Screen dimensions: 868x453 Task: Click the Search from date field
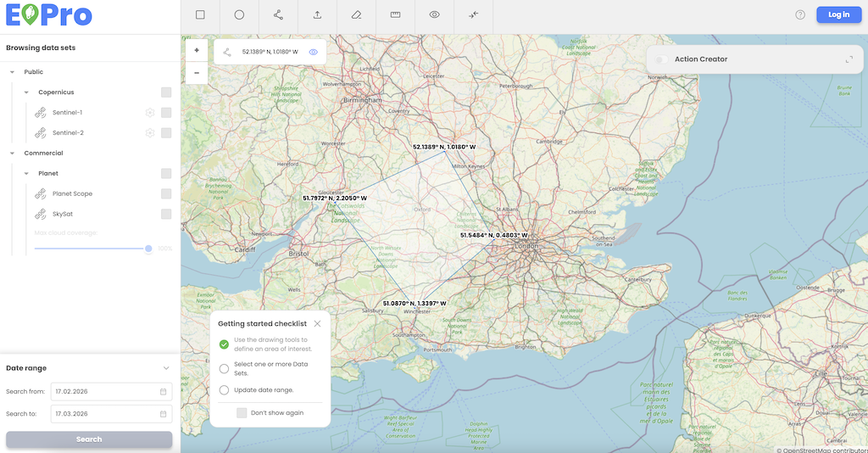tap(111, 392)
